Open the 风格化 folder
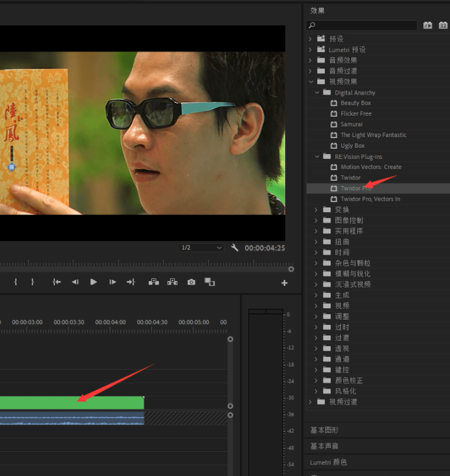 point(345,391)
